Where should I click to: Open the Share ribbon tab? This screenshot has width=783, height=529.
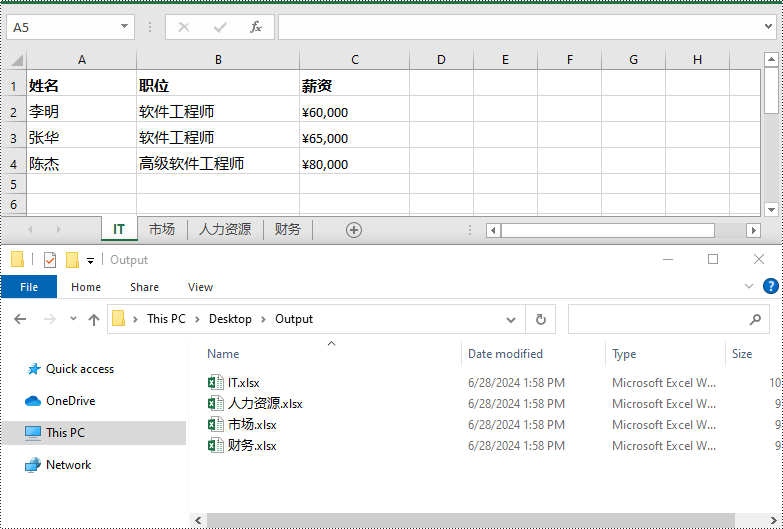point(144,287)
